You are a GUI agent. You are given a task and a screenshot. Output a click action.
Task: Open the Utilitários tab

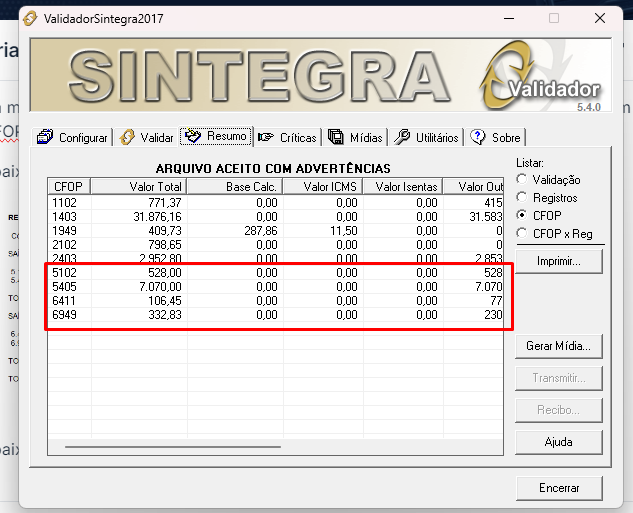point(426,137)
